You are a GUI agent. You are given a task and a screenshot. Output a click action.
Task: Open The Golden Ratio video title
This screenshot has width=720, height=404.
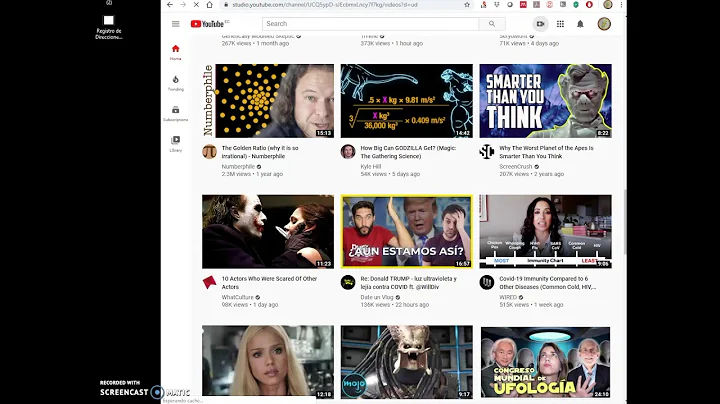point(260,152)
